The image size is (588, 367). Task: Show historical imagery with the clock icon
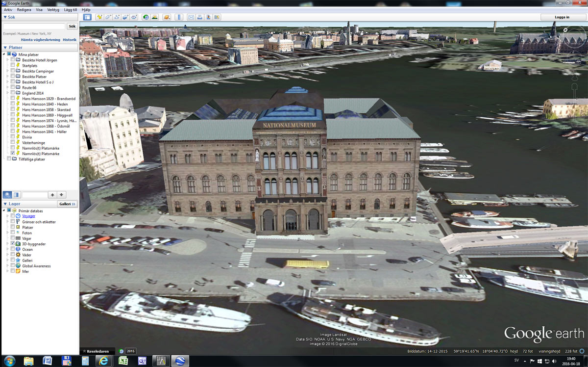(x=146, y=17)
